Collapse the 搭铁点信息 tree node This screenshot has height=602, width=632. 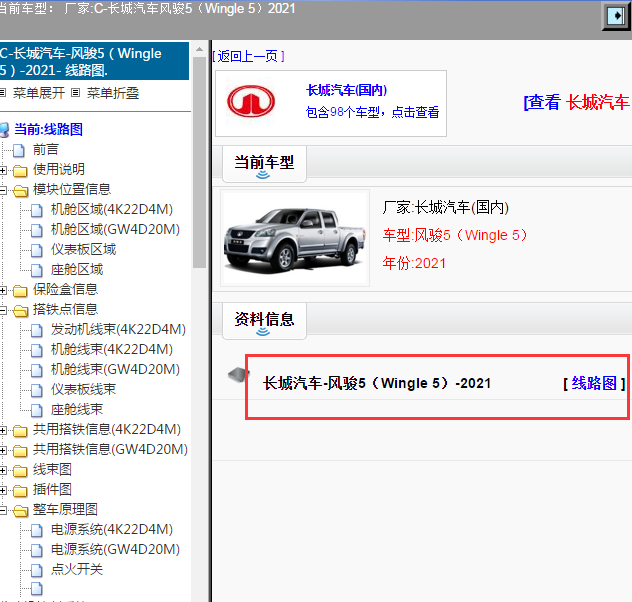click(x=3, y=310)
